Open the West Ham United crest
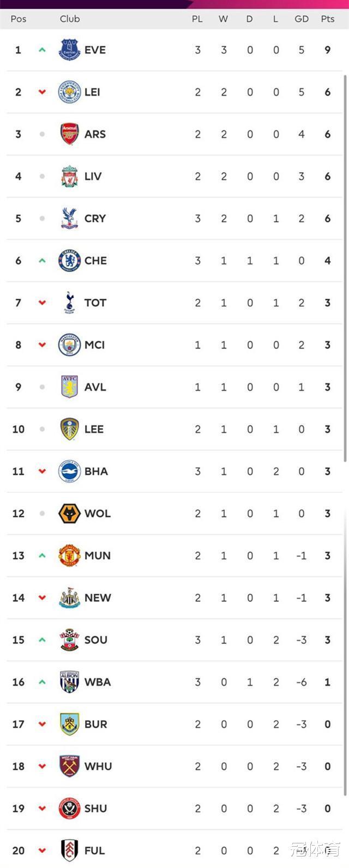349x868 pixels. coord(69,766)
